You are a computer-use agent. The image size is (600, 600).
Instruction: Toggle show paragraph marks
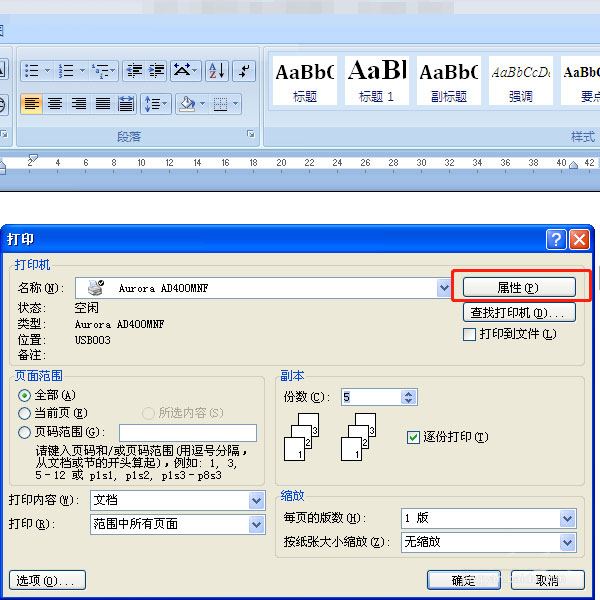coord(244,71)
